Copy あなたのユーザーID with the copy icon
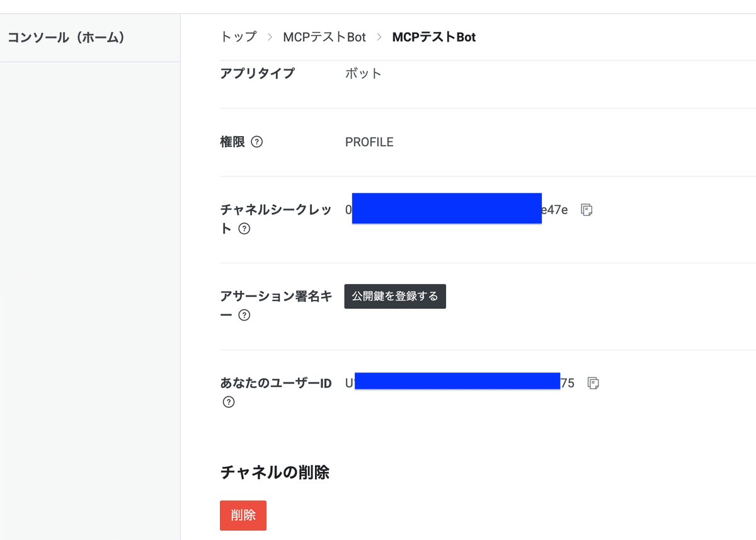Viewport: 756px width, 540px height. 593,382
